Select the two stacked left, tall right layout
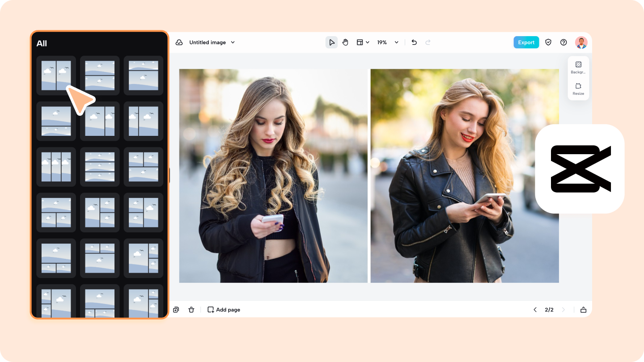 pyautogui.click(x=144, y=212)
